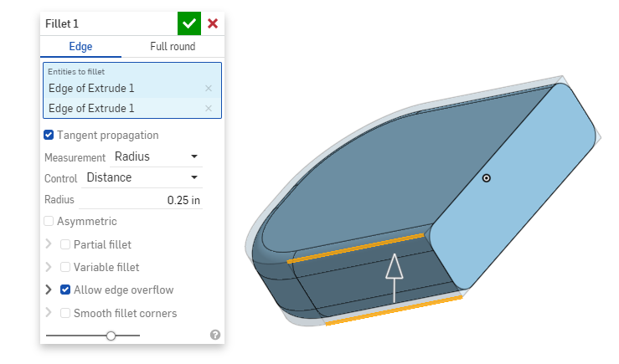
Task: Cancel the Fillet 1 dialog
Action: click(x=213, y=23)
